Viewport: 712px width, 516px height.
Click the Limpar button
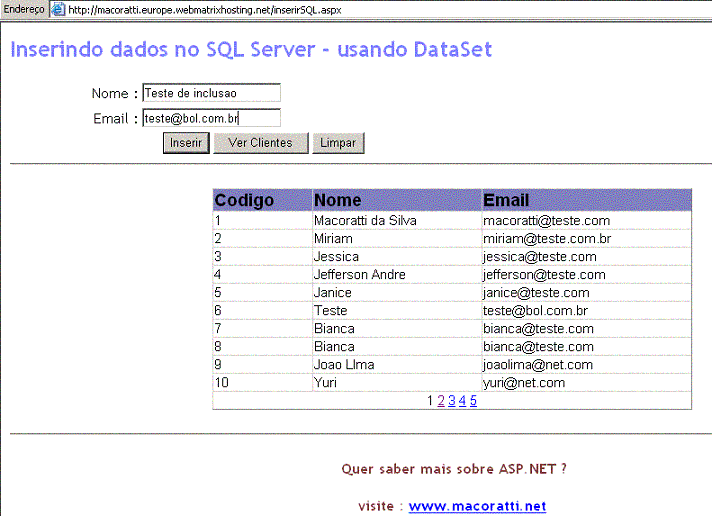click(338, 143)
